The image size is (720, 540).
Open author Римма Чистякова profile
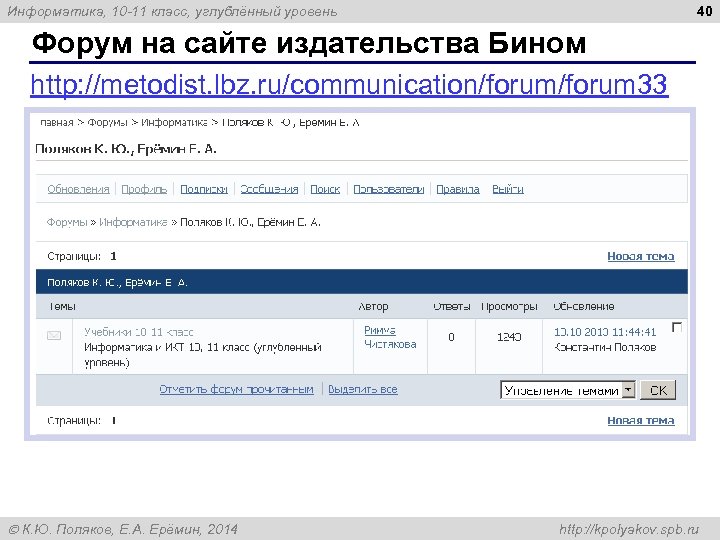[x=390, y=337]
